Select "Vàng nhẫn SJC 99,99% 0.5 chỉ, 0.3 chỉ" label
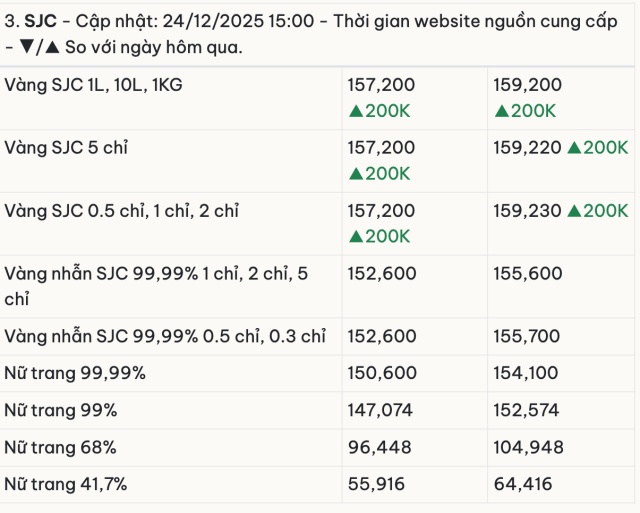 [x=165, y=337]
